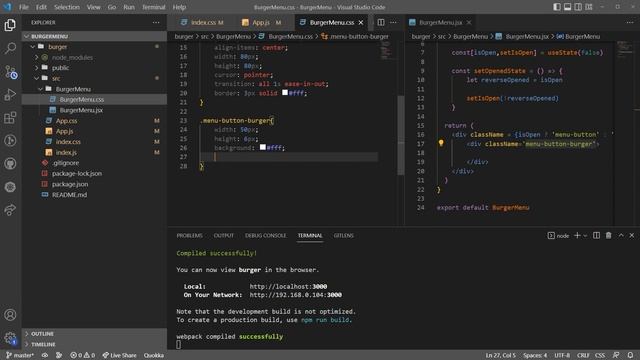Open the Terminal menu
Screen dimensions: 640x360
click(153, 7)
